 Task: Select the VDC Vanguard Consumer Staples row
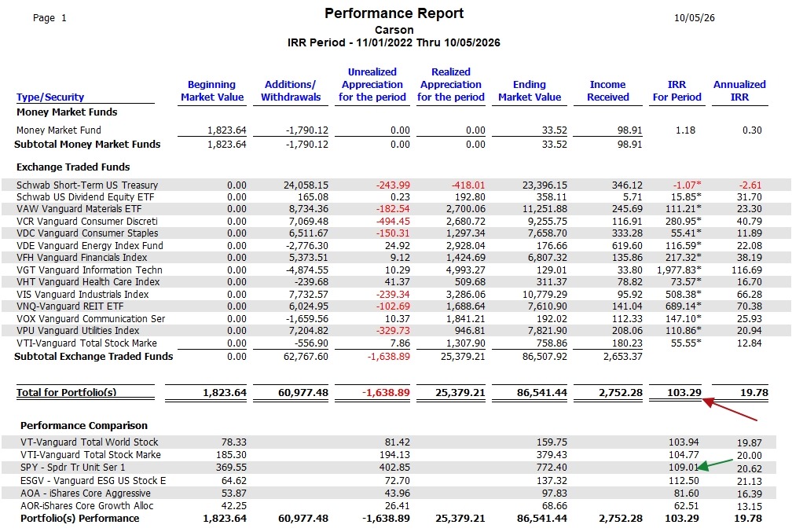[396, 233]
